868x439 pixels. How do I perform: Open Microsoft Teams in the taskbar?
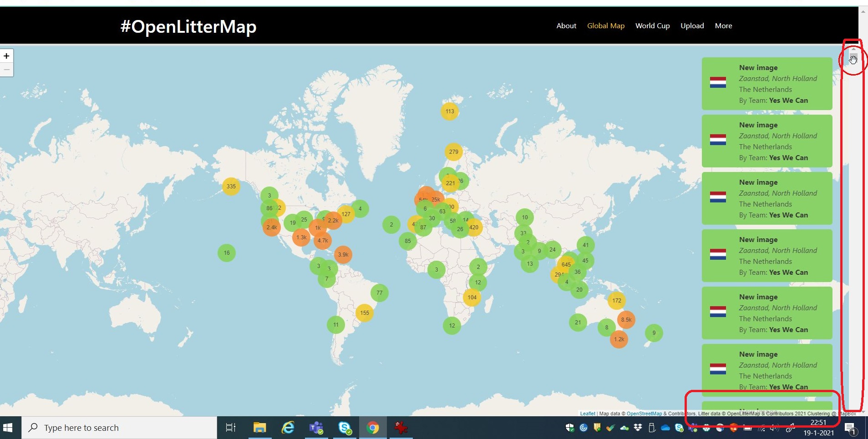click(316, 428)
